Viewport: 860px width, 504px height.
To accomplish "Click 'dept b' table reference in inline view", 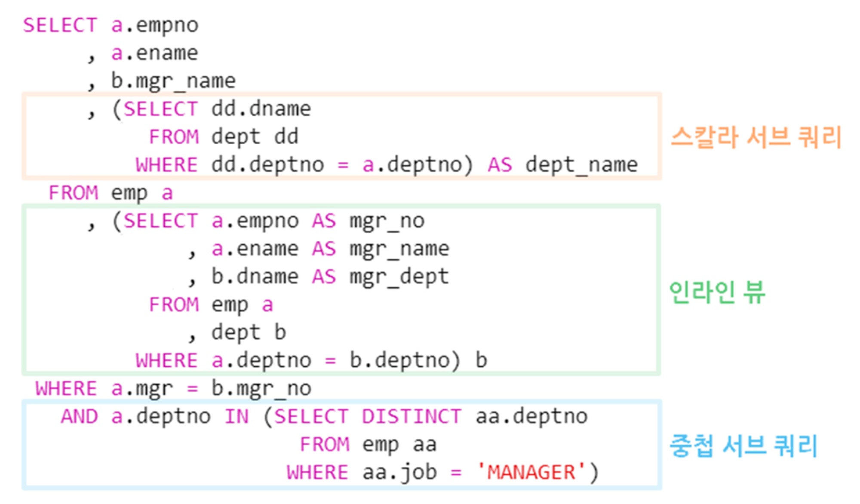I will 249,332.
